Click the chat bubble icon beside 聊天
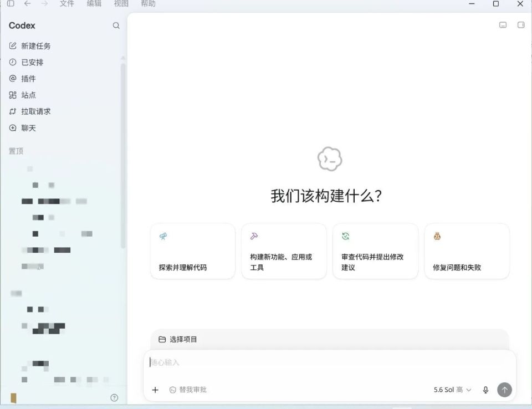The image size is (532, 409). 13,128
